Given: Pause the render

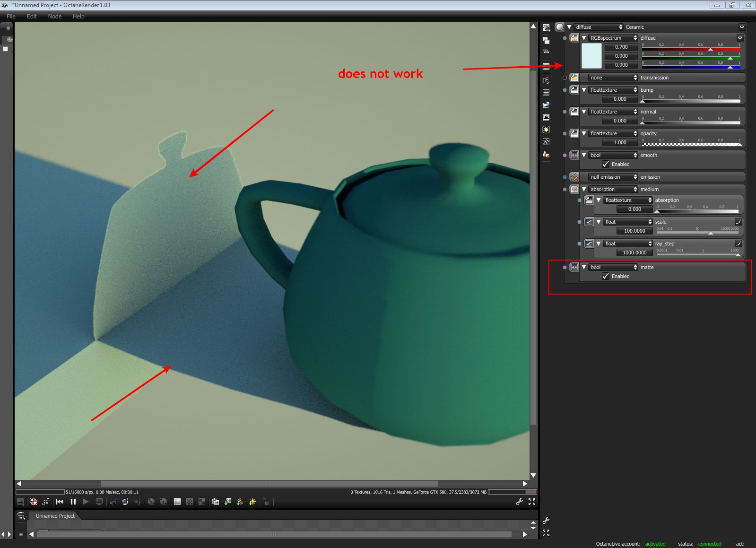Looking at the screenshot, I should click(x=73, y=502).
